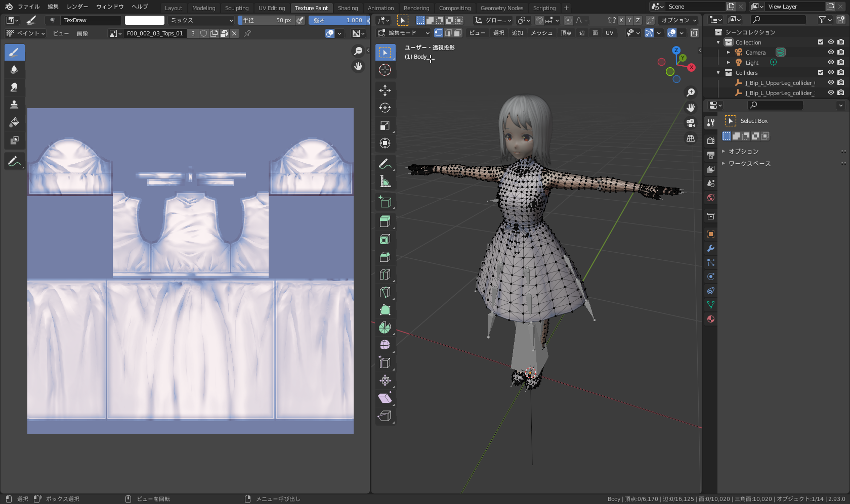Select the 3D Cursor tool

385,70
